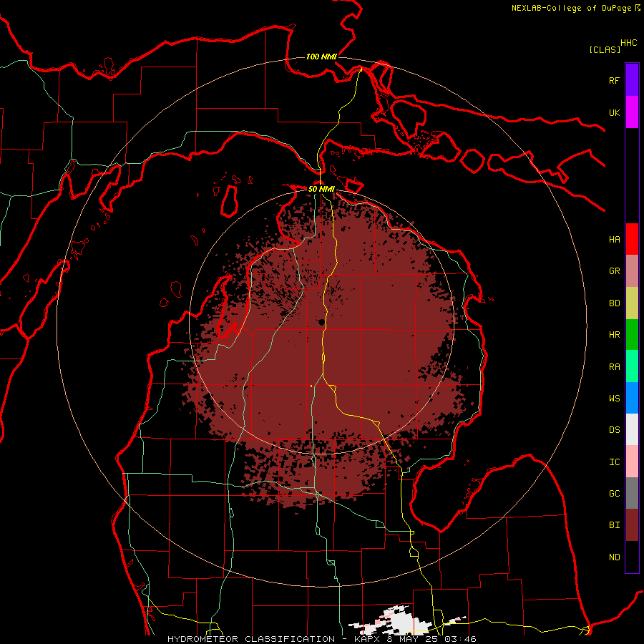644x644 pixels.
Task: Click the 'HYDROMETEOR CLASSIFICATION' title text
Action: click(251, 639)
